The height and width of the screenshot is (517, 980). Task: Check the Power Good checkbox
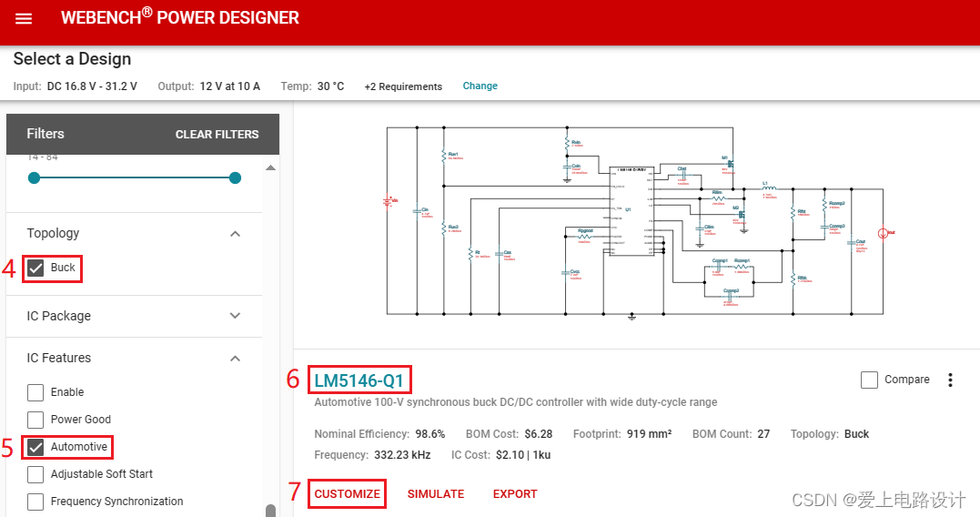tap(35, 420)
